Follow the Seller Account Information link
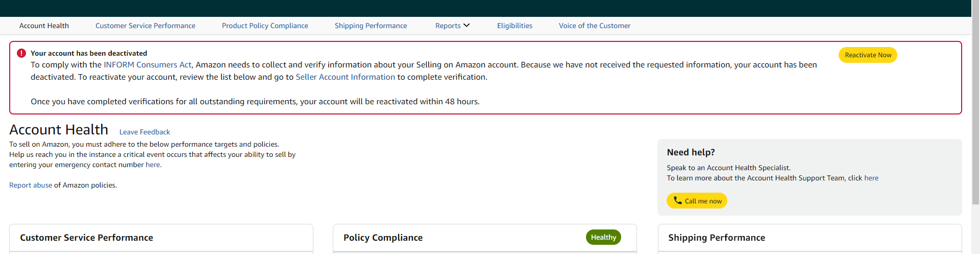The width and height of the screenshot is (980, 254). click(346, 77)
